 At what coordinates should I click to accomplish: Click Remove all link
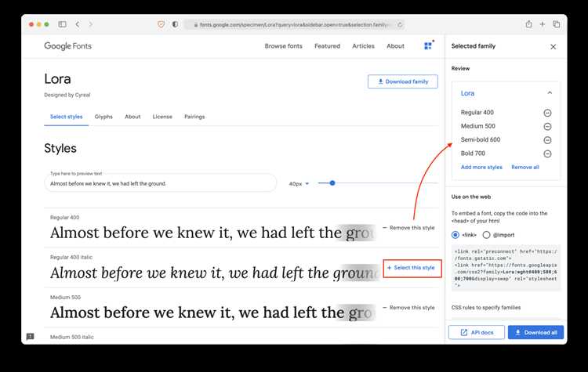(x=525, y=167)
